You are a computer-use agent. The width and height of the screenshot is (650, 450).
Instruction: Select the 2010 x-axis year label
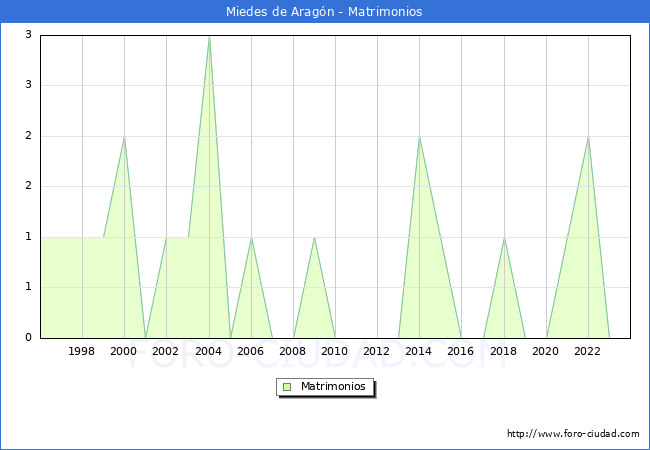(335, 351)
